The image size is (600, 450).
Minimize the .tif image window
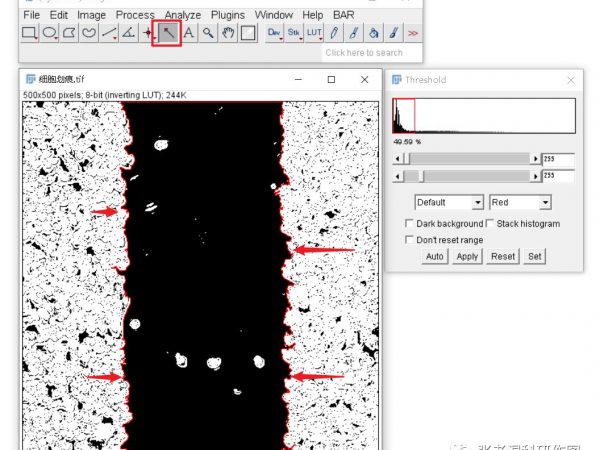(298, 80)
